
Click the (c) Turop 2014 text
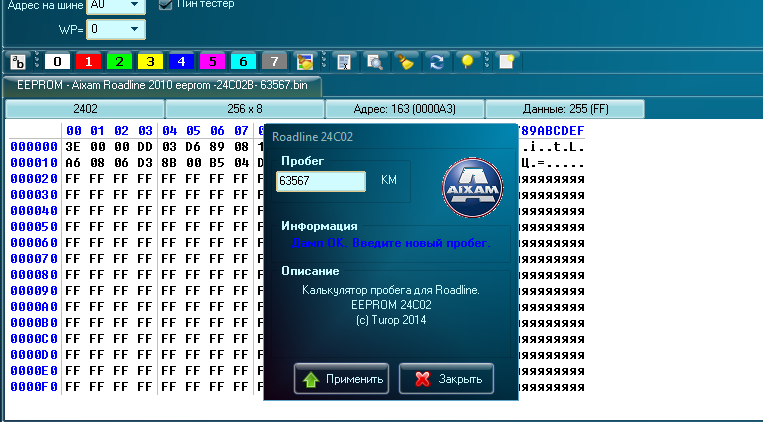point(391,320)
